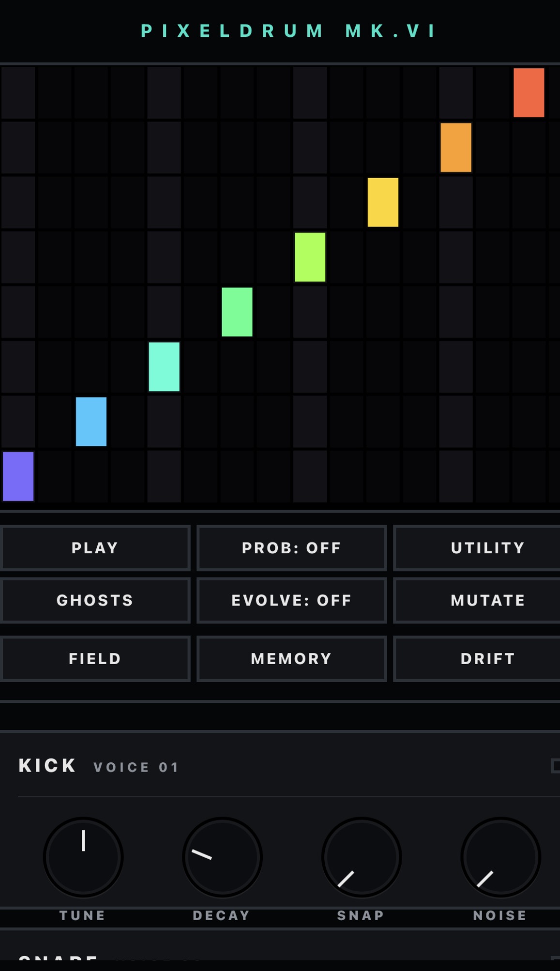Click the lime-green sequencer step

[310, 257]
